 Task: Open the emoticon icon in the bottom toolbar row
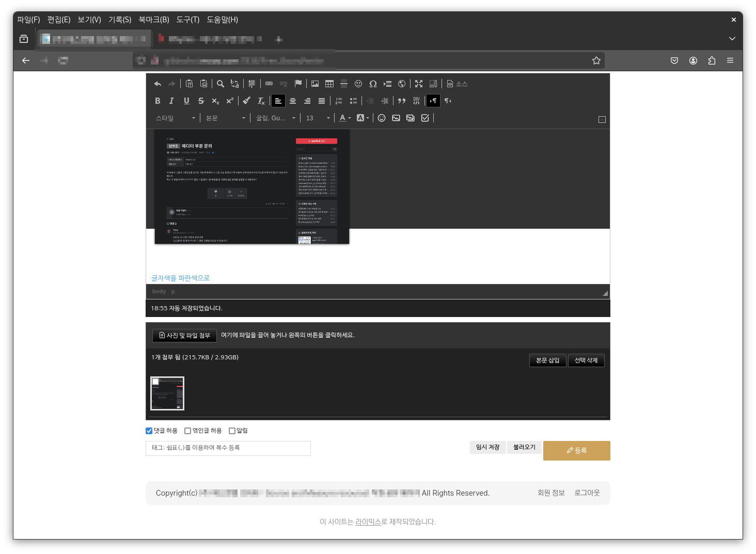tap(382, 118)
